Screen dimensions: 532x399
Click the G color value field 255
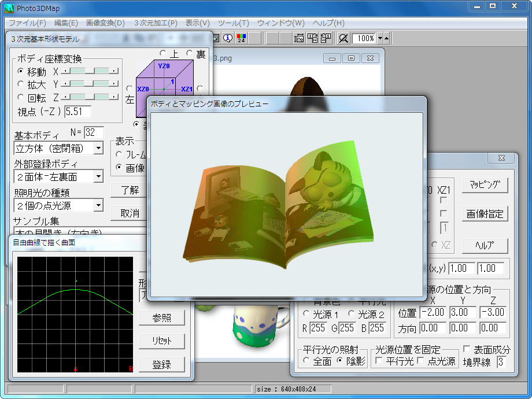pyautogui.click(x=347, y=328)
